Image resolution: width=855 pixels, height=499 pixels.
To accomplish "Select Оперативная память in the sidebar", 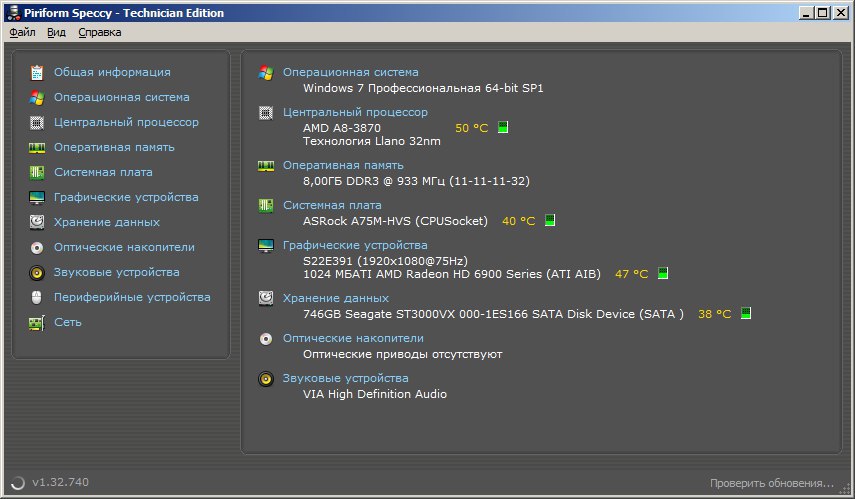I will click(x=114, y=148).
